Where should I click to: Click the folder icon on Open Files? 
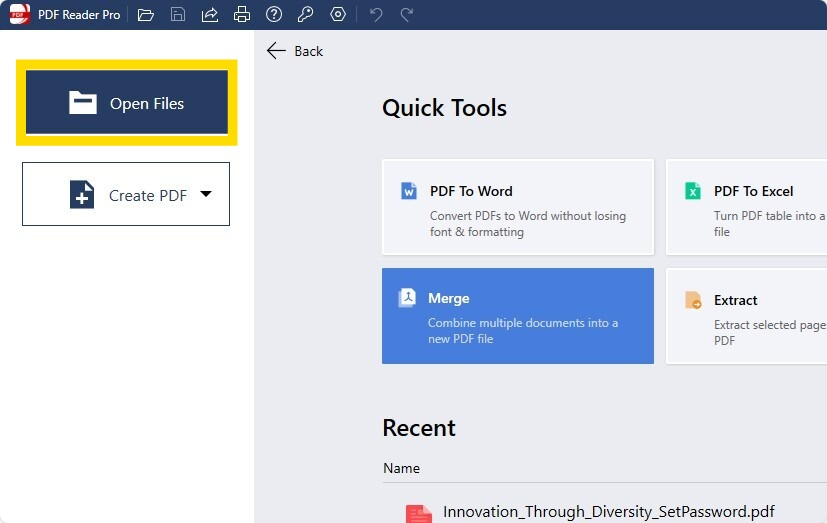83,102
